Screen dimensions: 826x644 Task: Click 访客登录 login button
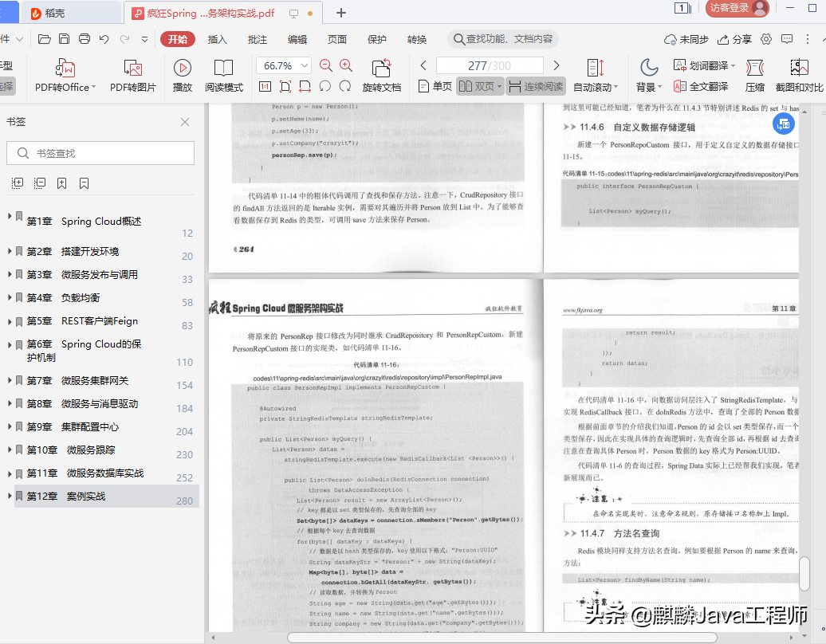737,8
